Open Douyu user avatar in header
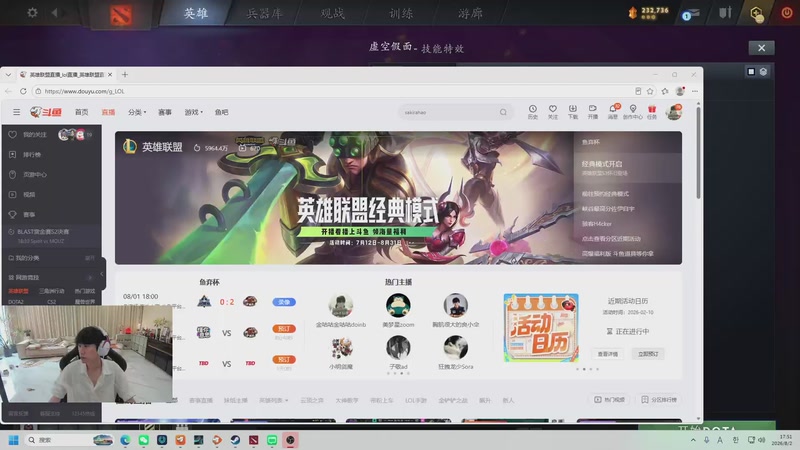Image resolution: width=800 pixels, height=450 pixels. [673, 112]
